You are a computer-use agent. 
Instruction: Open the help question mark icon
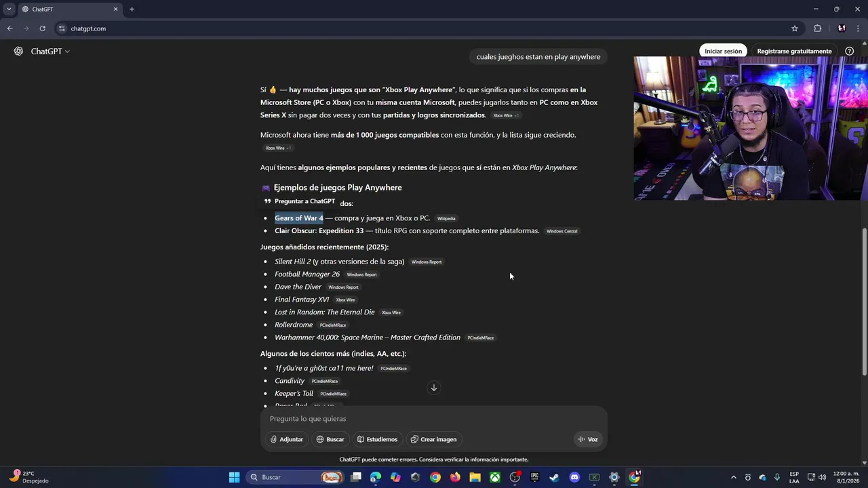point(849,52)
